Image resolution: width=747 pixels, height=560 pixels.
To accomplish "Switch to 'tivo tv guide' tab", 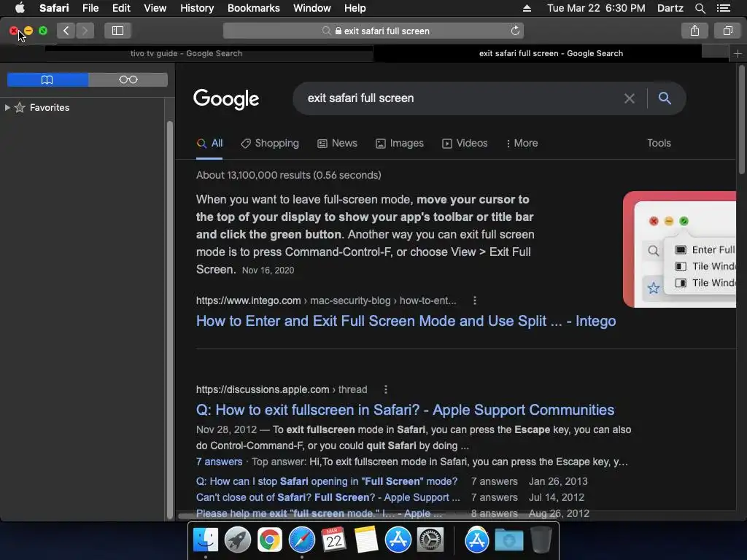I will pyautogui.click(x=186, y=54).
